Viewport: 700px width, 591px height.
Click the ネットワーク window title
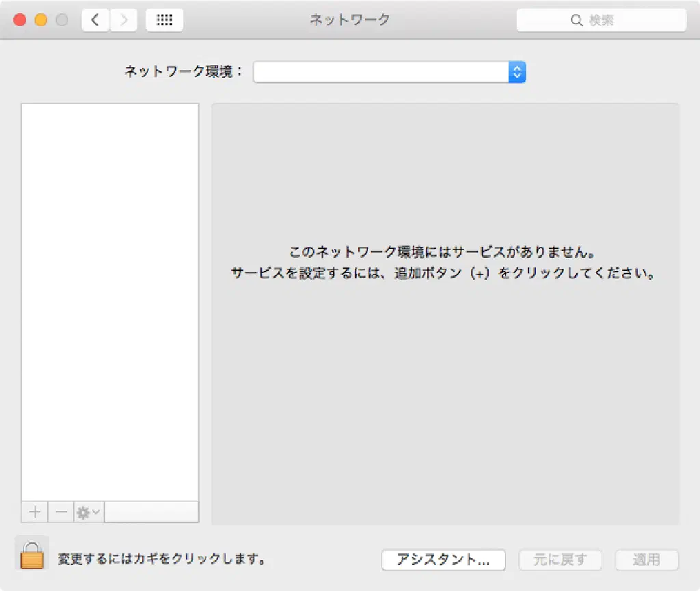tap(349, 20)
